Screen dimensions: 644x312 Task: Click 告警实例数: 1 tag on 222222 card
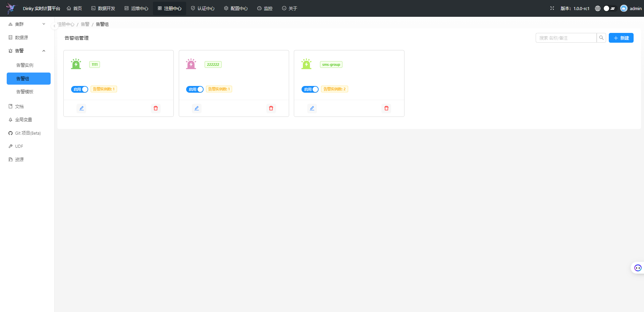point(219,89)
